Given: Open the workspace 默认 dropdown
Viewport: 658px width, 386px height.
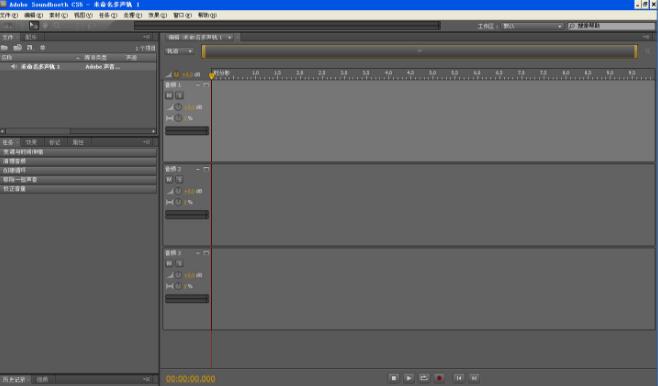Looking at the screenshot, I should (x=532, y=26).
